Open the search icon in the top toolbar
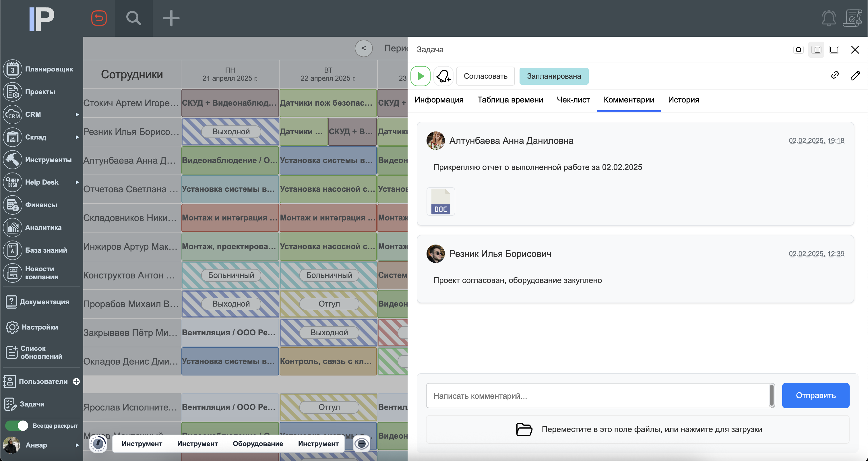This screenshot has height=461, width=868. coord(133,18)
